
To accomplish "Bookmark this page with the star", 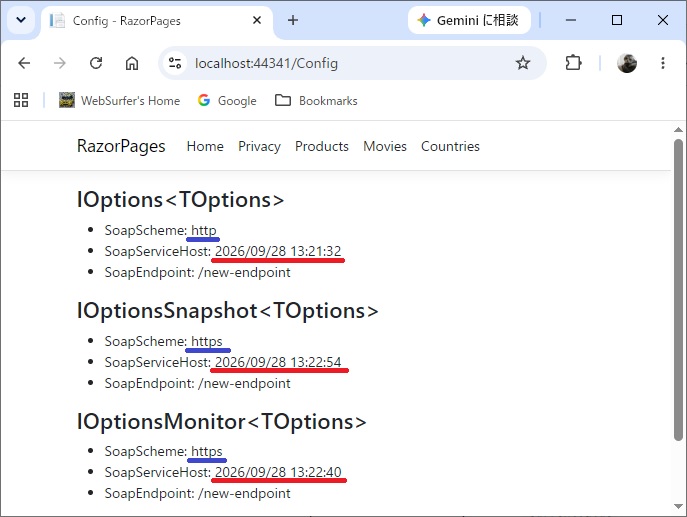I will point(523,63).
